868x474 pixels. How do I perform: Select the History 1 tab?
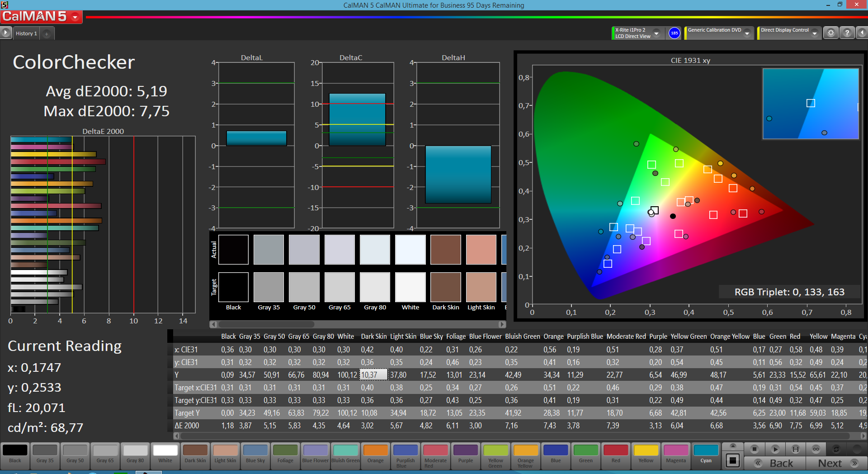click(x=26, y=33)
